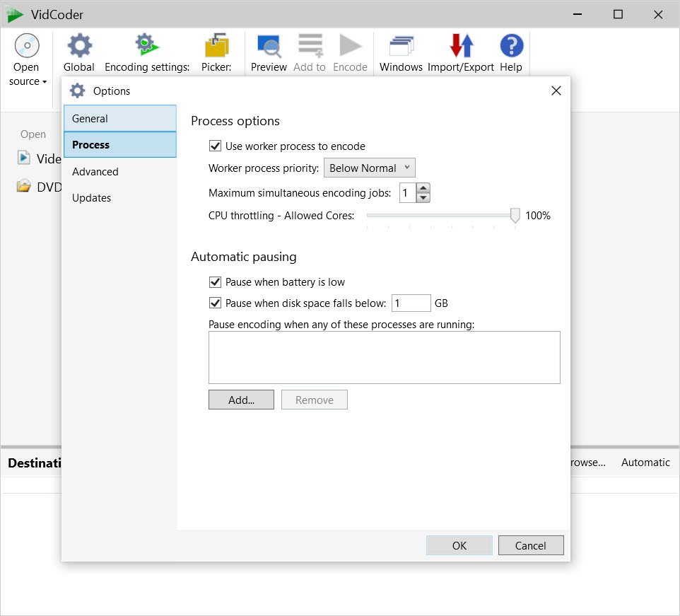Image resolution: width=680 pixels, height=616 pixels.
Task: Click the 'Automatic pausing' heading
Action: (244, 257)
